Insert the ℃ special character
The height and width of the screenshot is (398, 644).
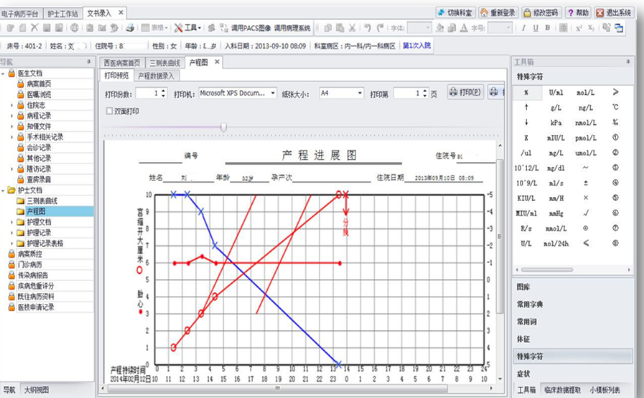615,107
